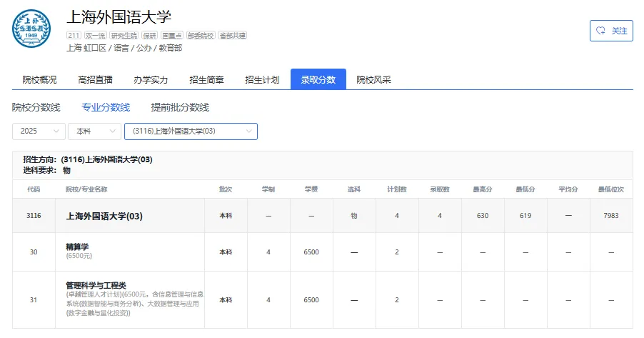Click the 部委院校 tag
This screenshot has height=338, width=644.
coord(201,35)
